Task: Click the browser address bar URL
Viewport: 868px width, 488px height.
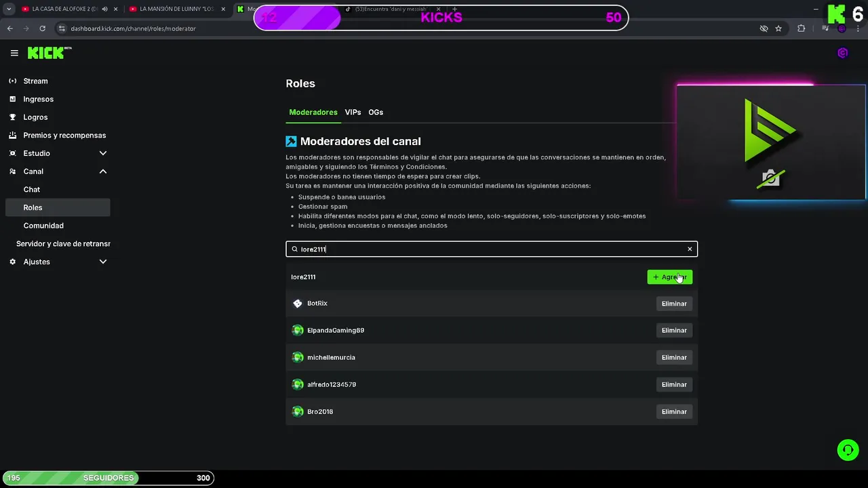Action: point(133,28)
